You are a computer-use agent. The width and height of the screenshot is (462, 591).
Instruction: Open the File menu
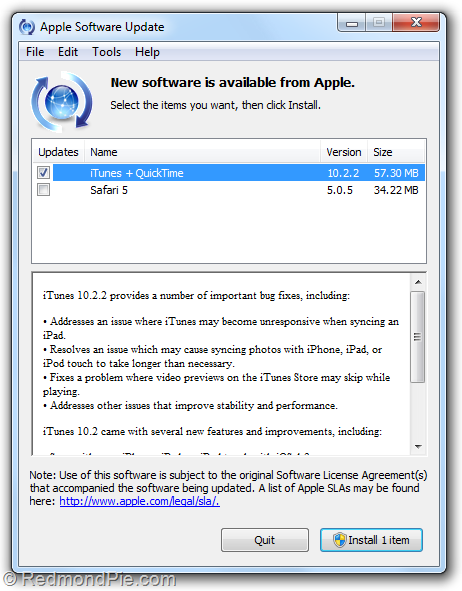tap(35, 52)
